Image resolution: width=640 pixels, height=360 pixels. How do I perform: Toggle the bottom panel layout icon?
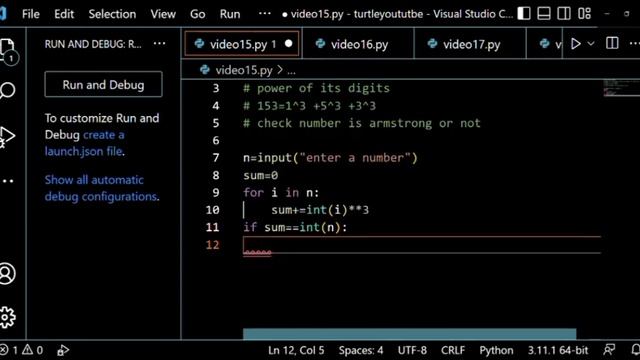click(x=544, y=13)
